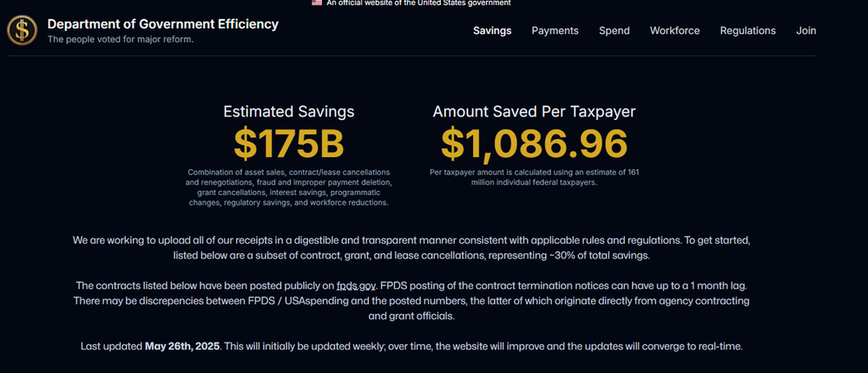868x373 pixels.
Task: Click the gold dollar-sign DOGE logo
Action: coord(22,30)
